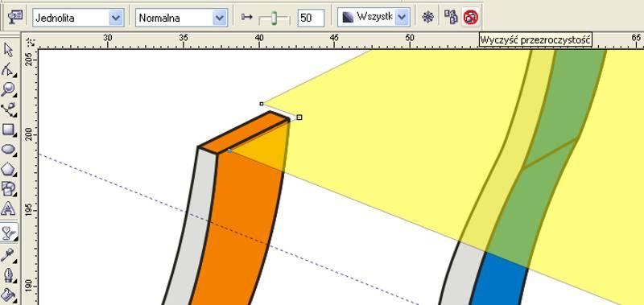Adjust the transparency level slider

coord(274,18)
